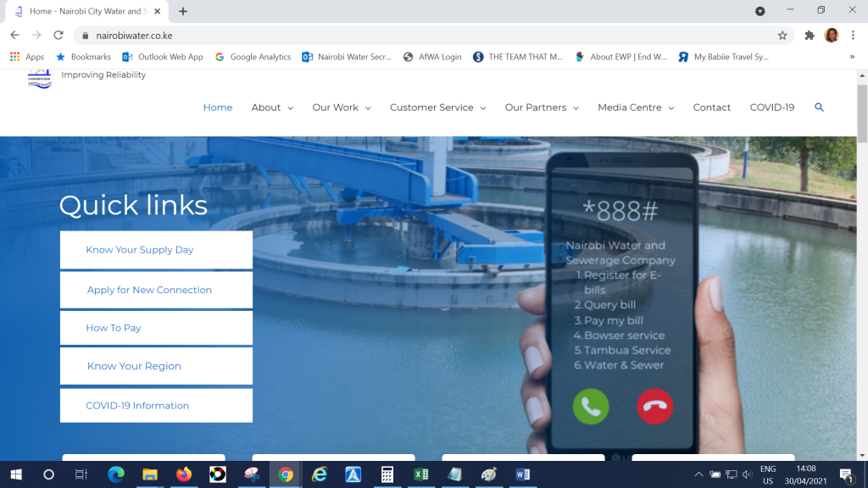The width and height of the screenshot is (868, 488).
Task: Open the Windows Start menu
Action: click(16, 474)
